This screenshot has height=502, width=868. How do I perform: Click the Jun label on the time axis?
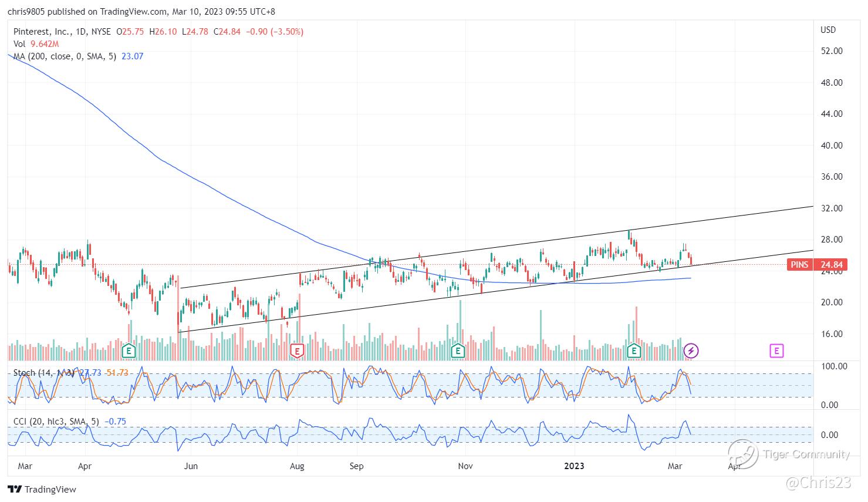click(191, 466)
